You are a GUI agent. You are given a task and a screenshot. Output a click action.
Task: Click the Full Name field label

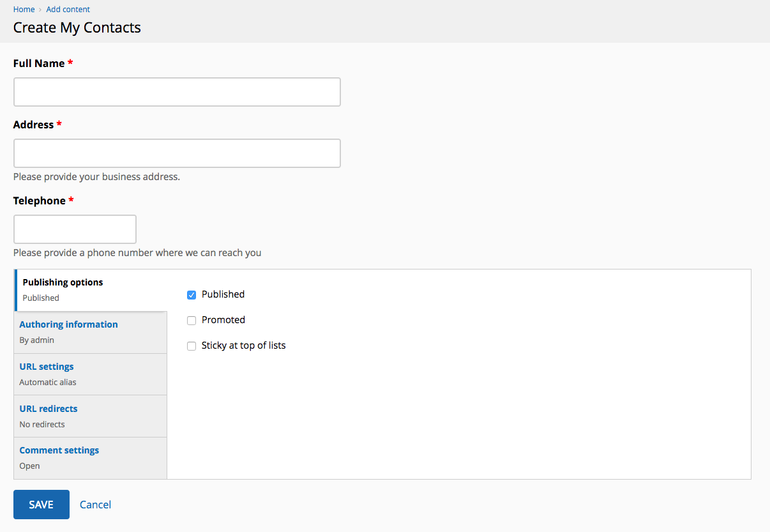(x=39, y=63)
